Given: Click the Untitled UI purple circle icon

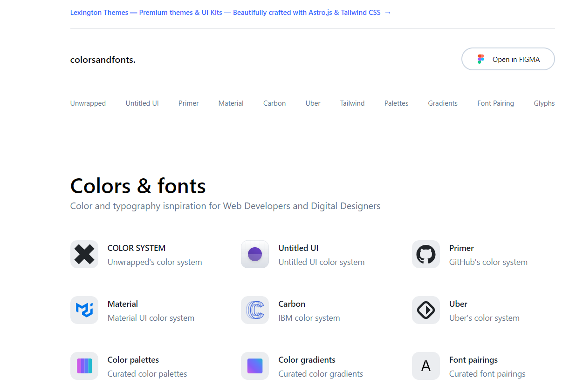Looking at the screenshot, I should tap(255, 254).
